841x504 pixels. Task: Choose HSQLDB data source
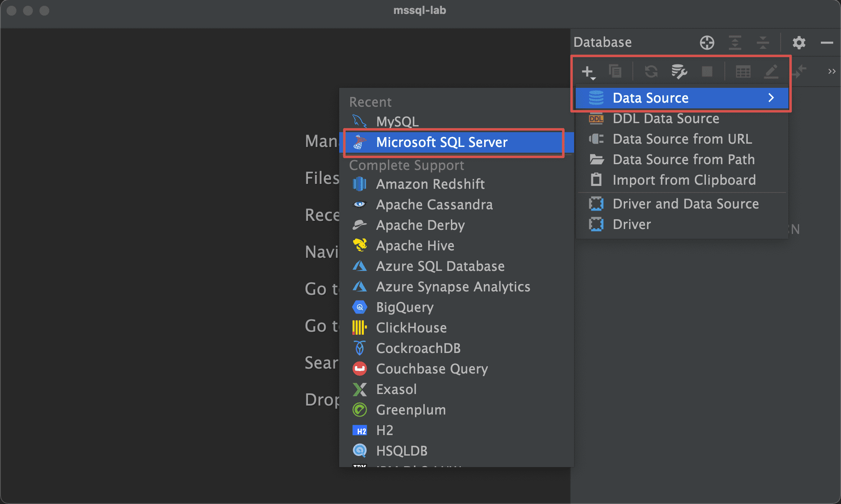[x=457, y=451]
